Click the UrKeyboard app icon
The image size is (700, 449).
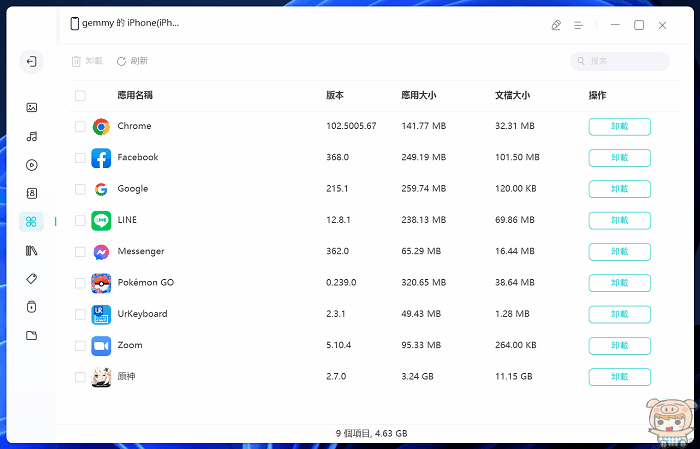101,315
